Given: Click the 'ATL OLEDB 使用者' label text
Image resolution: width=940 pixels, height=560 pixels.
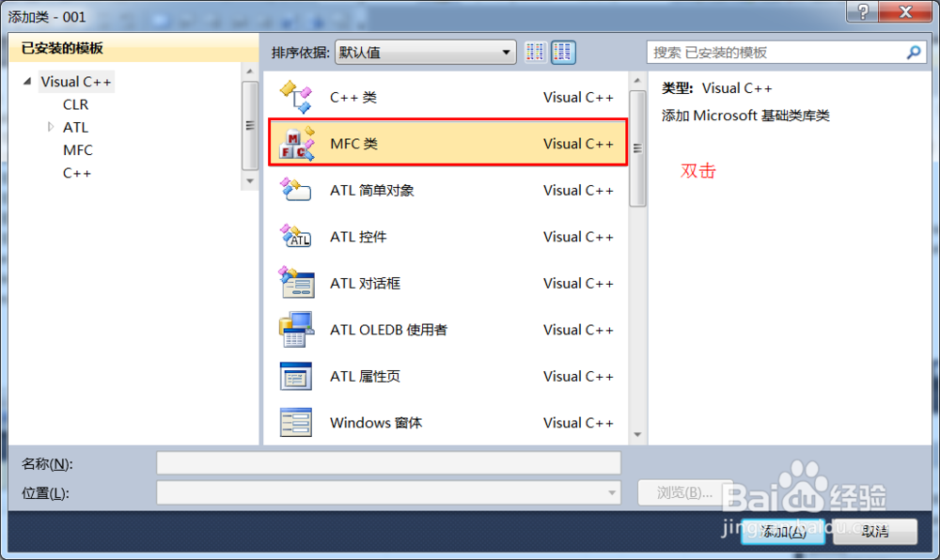Looking at the screenshot, I should pyautogui.click(x=388, y=330).
